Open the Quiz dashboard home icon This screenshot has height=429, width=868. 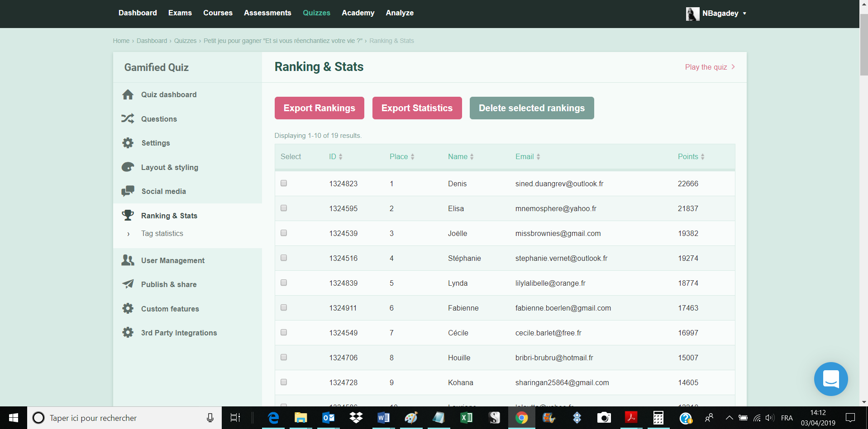coord(128,94)
